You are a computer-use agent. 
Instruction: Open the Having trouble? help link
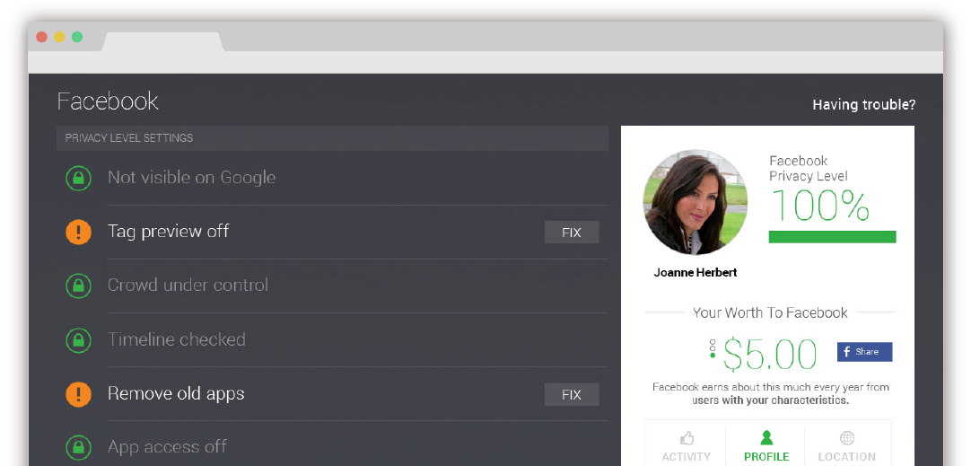[x=863, y=105]
